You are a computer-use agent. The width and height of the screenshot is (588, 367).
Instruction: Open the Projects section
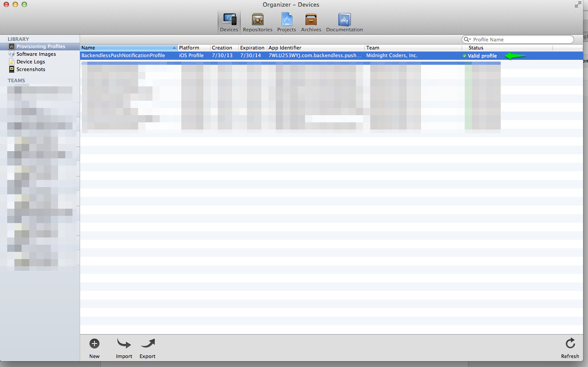pyautogui.click(x=287, y=22)
